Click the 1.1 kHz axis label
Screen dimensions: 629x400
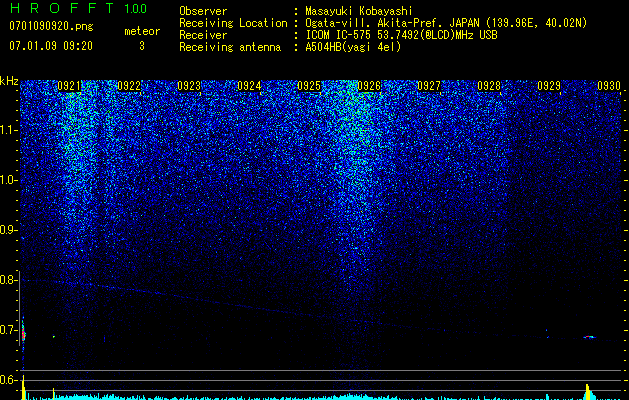point(9,130)
